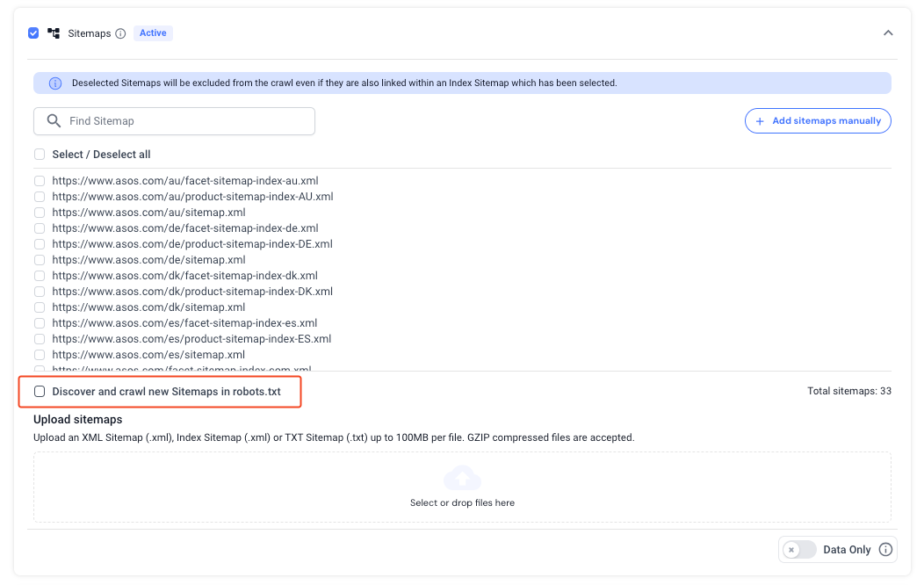Screen dimensions: 924x585
Task: Toggle the Data Only switch
Action: [x=799, y=550]
